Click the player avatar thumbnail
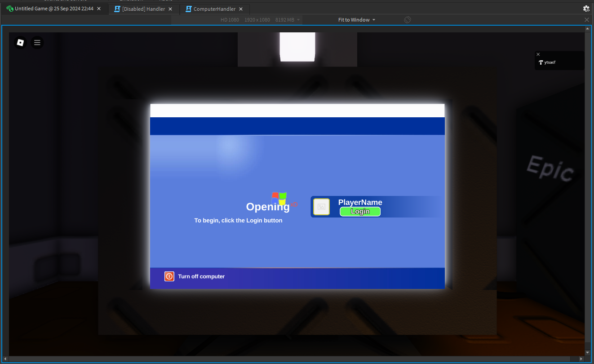The image size is (594, 364). click(x=321, y=207)
